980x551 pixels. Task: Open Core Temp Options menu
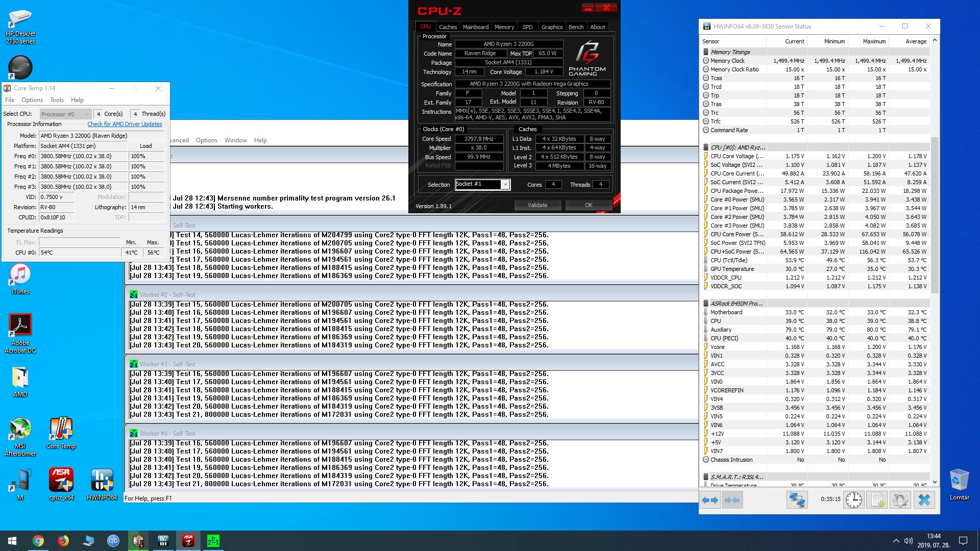pos(32,100)
